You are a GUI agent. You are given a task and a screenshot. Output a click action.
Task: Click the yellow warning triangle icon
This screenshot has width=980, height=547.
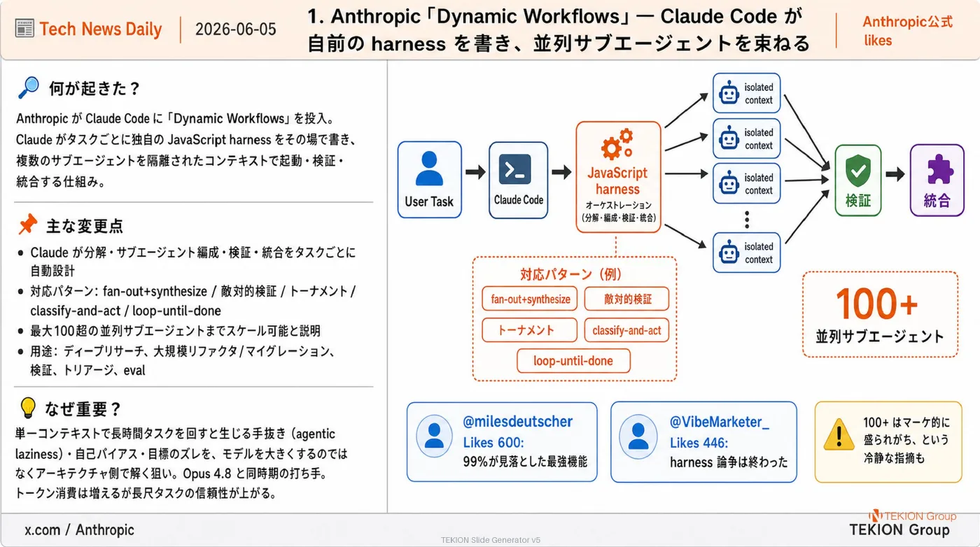[x=839, y=435]
